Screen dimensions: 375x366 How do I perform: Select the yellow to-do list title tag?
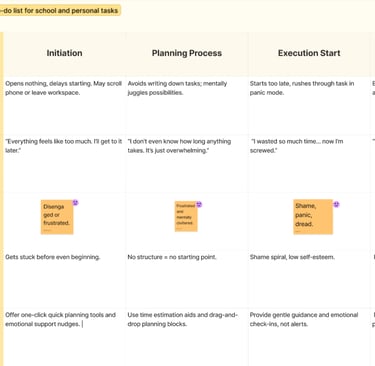tap(60, 11)
